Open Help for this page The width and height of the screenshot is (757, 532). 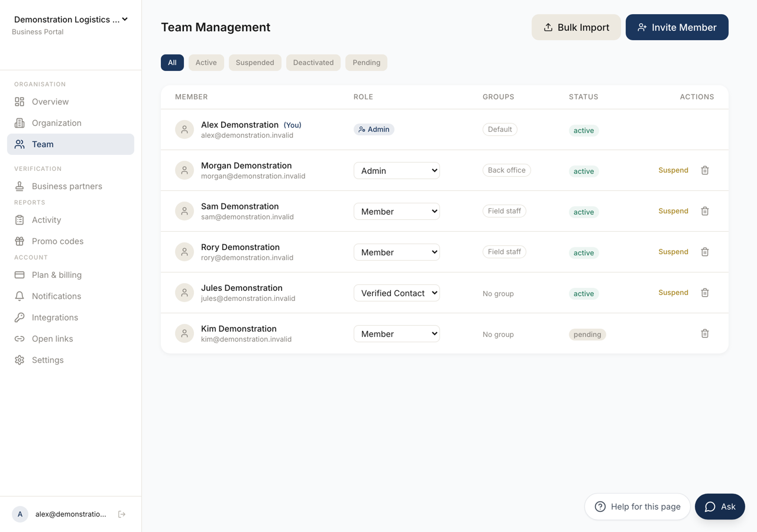coord(638,507)
